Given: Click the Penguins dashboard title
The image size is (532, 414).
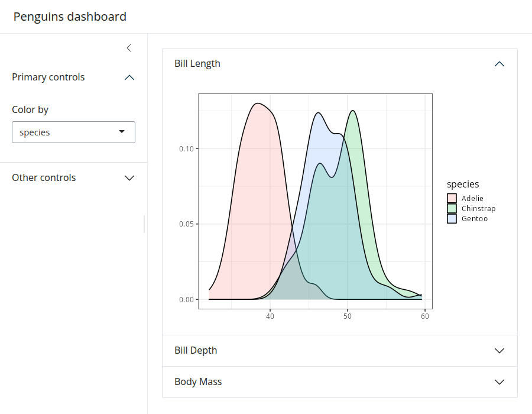Looking at the screenshot, I should click(70, 17).
